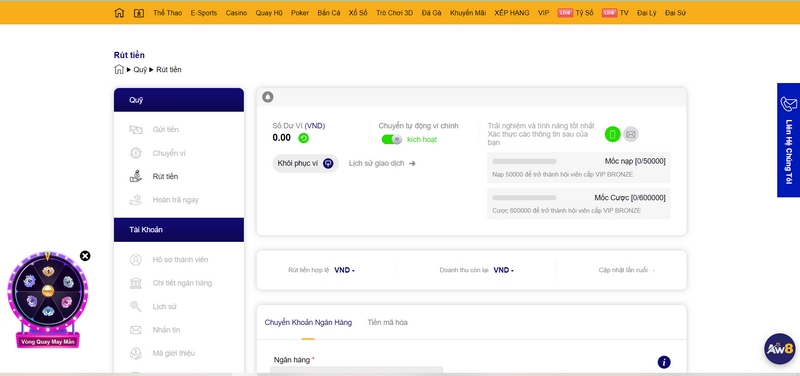Open the Ngân hàng dropdown field
The width and height of the screenshot is (800, 376).
coord(356,371)
